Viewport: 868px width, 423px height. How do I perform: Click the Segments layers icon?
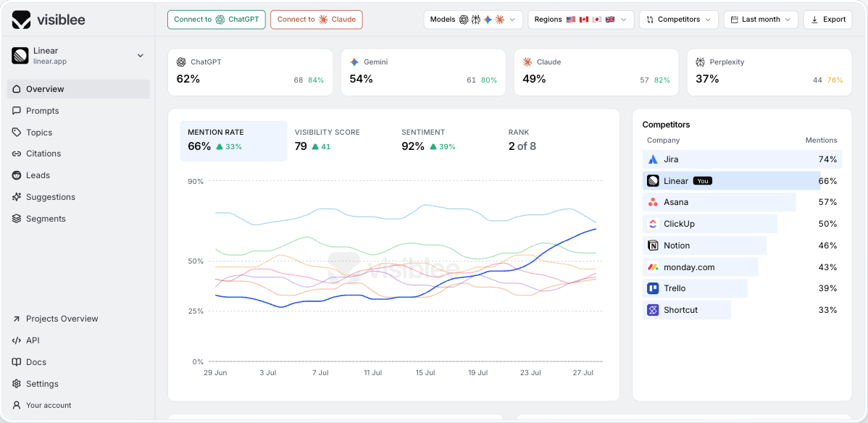click(17, 219)
